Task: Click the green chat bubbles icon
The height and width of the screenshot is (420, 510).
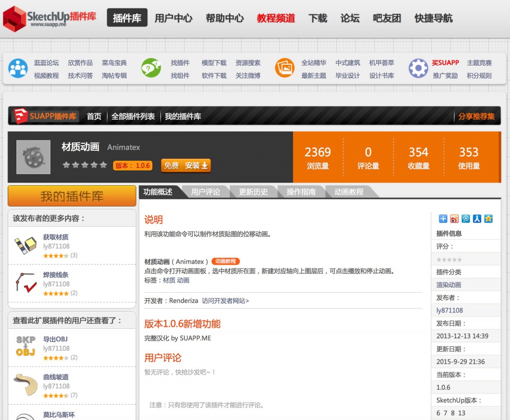Action: 151,68
